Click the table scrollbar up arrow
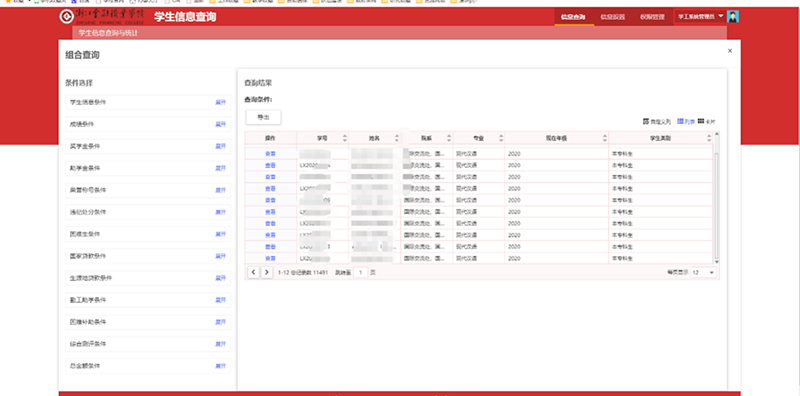Screen dimensions: 800x396 point(717,135)
